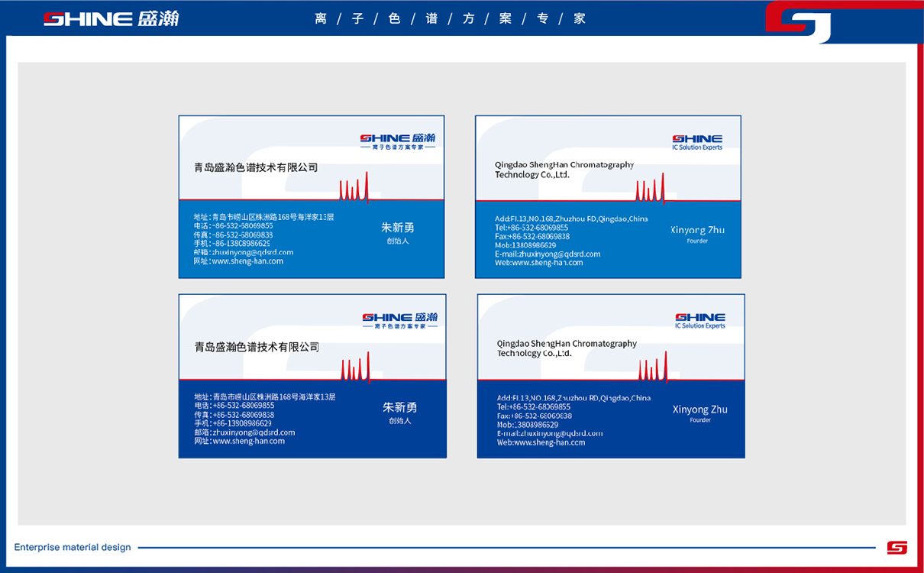Click the 手机 mobile line on light-blue Chinese card
The width and height of the screenshot is (924, 573).
tap(232, 244)
